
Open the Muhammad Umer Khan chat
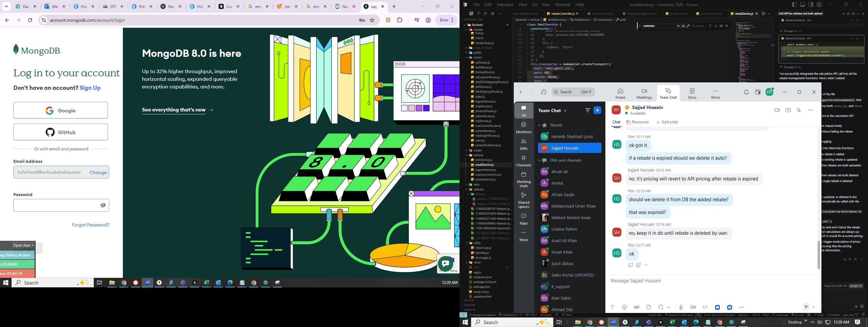click(569, 206)
